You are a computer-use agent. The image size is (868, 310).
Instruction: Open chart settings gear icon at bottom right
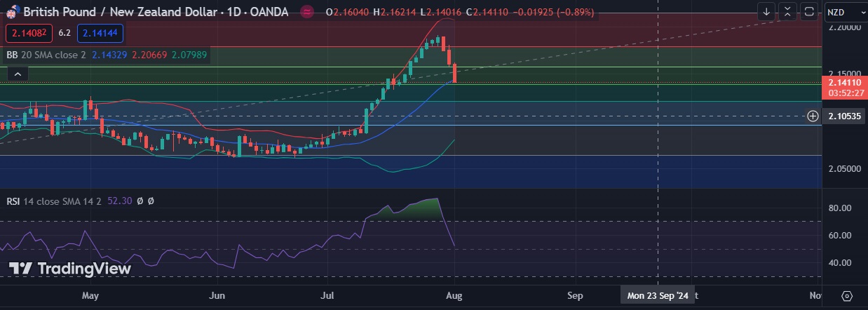(846, 295)
